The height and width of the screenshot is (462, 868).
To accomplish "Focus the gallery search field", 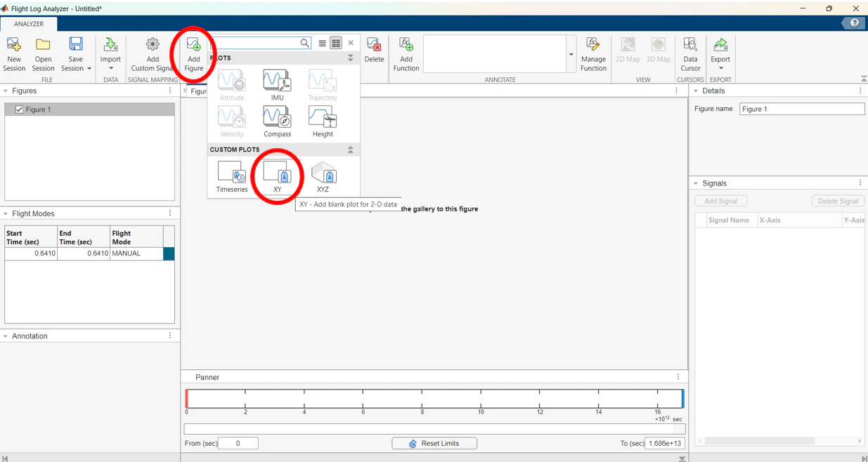I will 254,43.
